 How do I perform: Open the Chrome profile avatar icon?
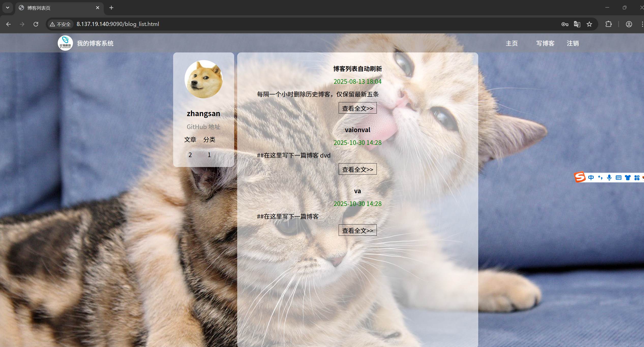[x=629, y=24]
